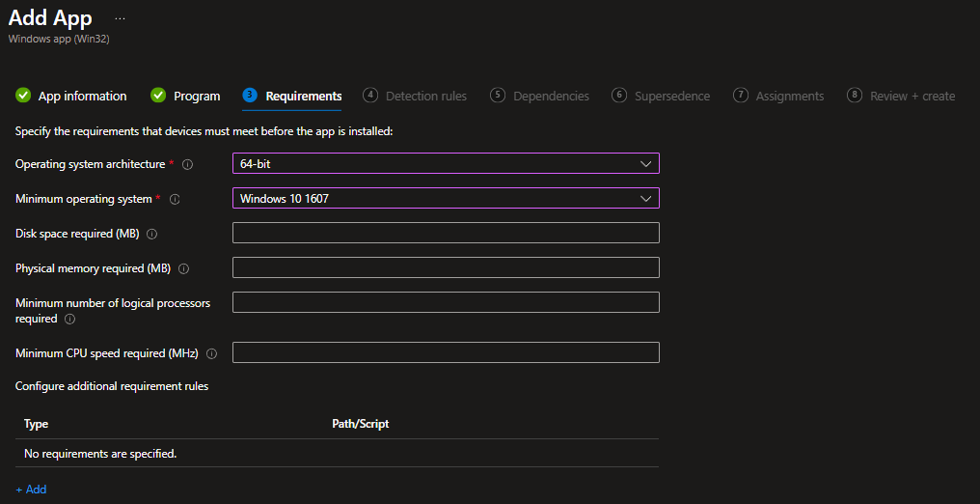
Task: Switch to the Detection rules tab
Action: pos(415,97)
